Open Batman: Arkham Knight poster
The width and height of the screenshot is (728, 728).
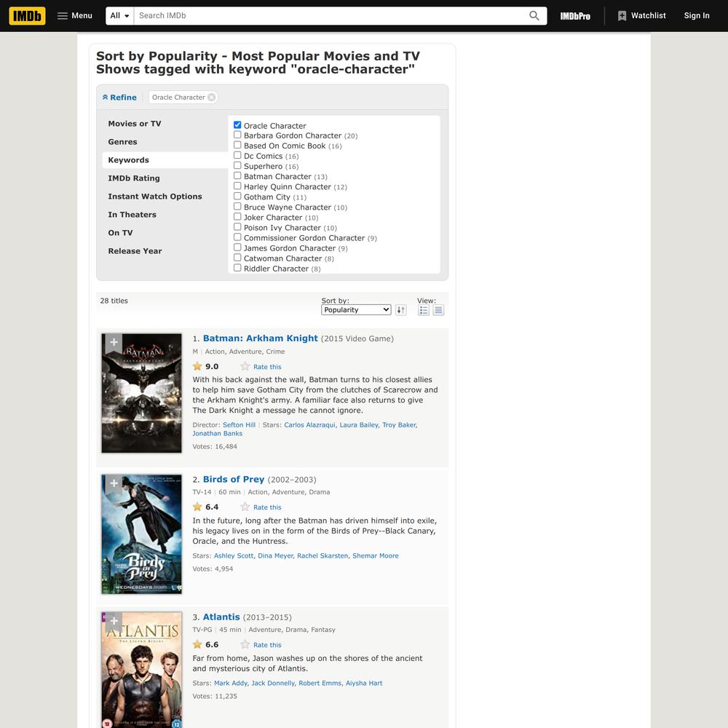coord(142,393)
